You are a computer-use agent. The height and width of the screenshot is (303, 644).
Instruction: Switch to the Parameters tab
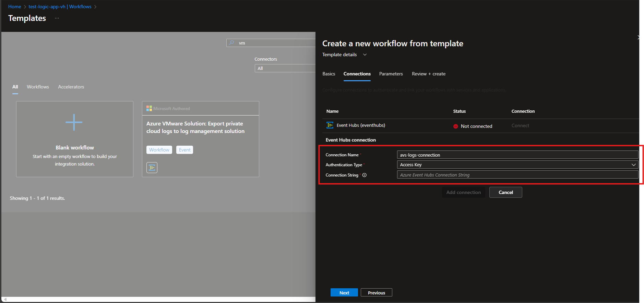point(391,74)
